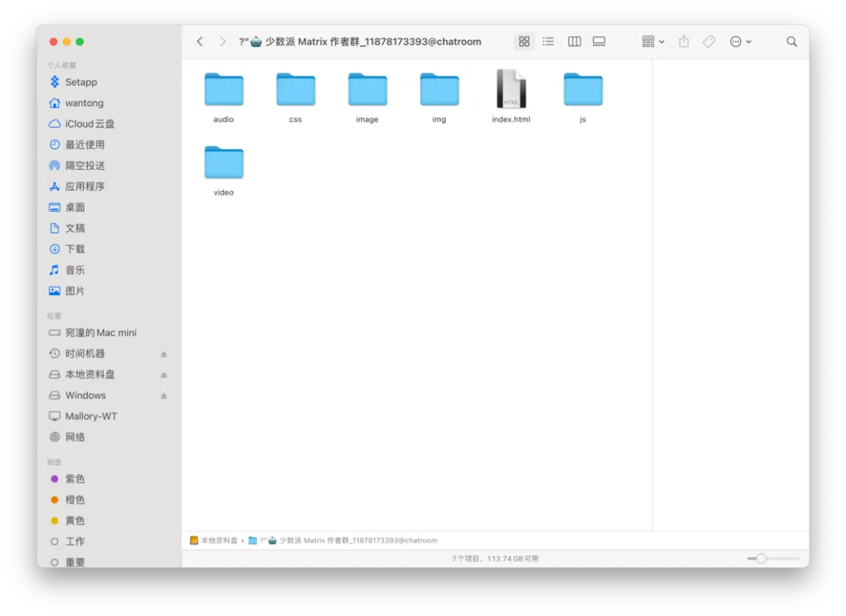
Task: Click the Share toolbar icon
Action: [684, 41]
